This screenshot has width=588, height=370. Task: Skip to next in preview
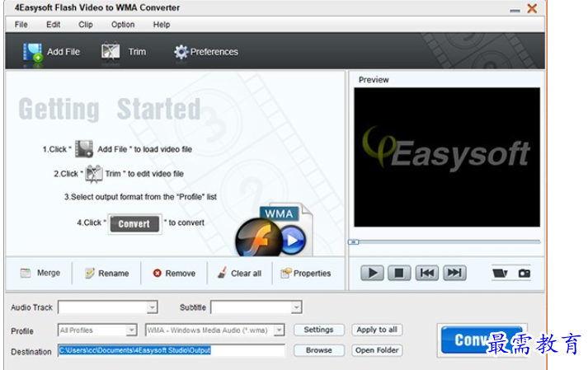(x=454, y=273)
